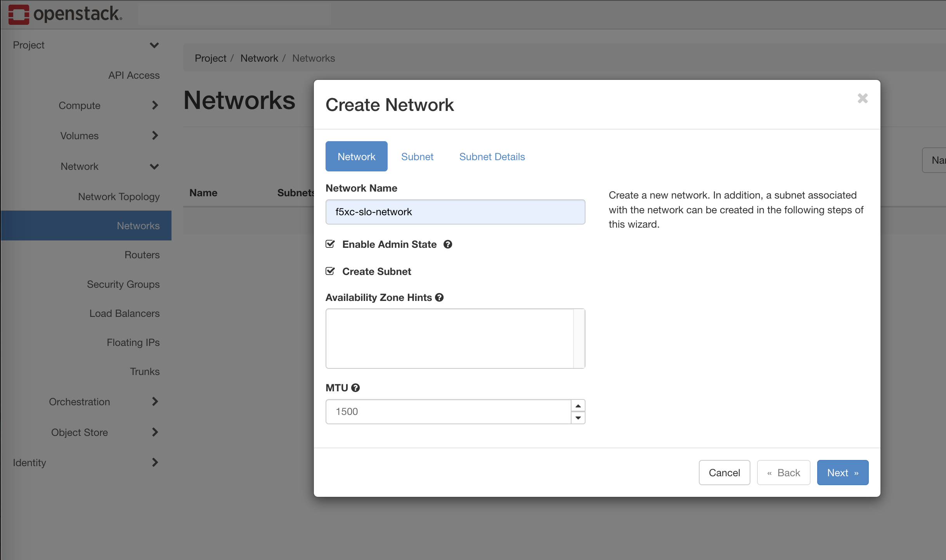Click the help icon next to MTU
The image size is (946, 560).
click(355, 387)
